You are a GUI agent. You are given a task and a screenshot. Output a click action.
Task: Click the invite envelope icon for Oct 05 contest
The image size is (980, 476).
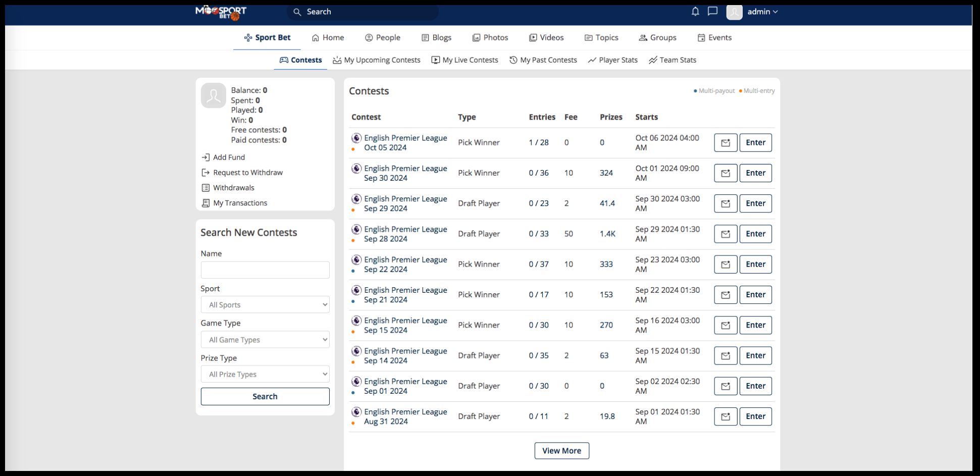coord(726,143)
